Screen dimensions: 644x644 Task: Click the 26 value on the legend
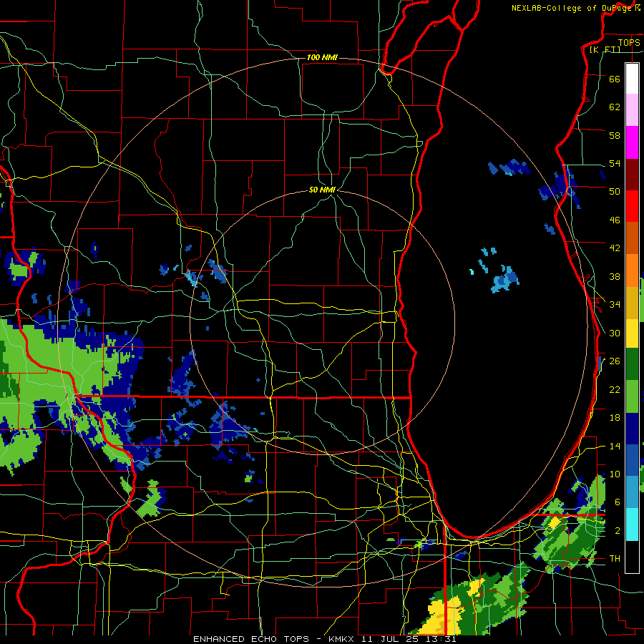[615, 361]
